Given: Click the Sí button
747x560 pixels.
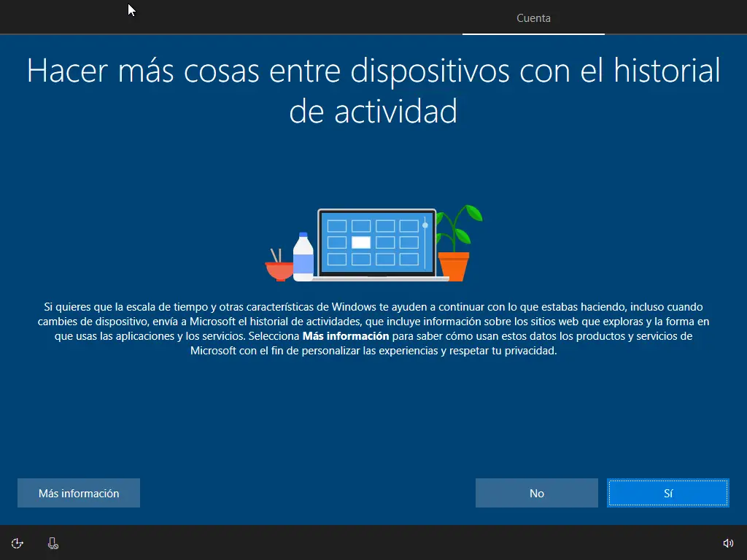Looking at the screenshot, I should [x=668, y=493].
